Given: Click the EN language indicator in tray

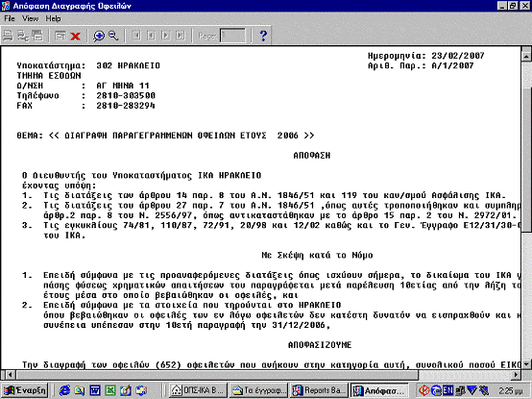Looking at the screenshot, I should [447, 390].
